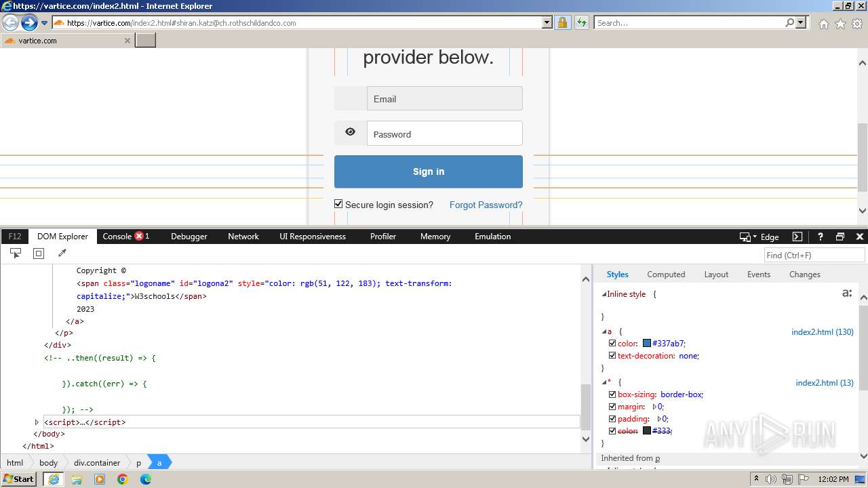Collapse the a selector rule
This screenshot has width=868, height=488.
604,332
